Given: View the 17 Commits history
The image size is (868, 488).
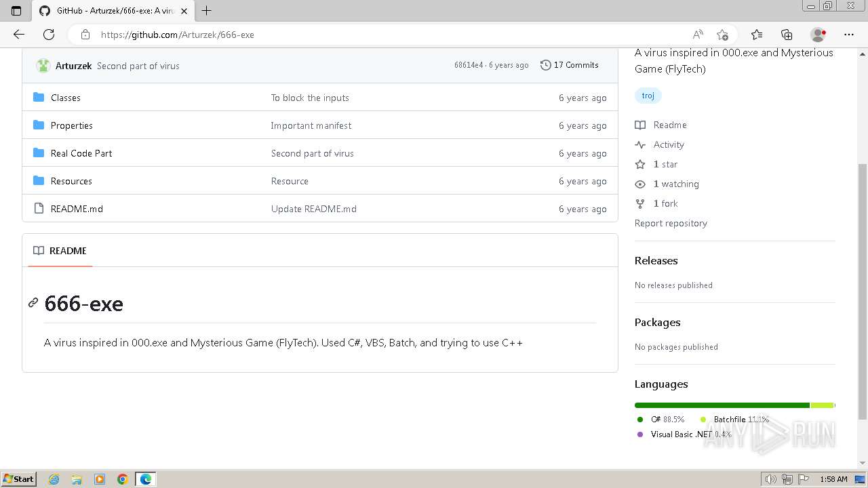Looking at the screenshot, I should [570, 65].
